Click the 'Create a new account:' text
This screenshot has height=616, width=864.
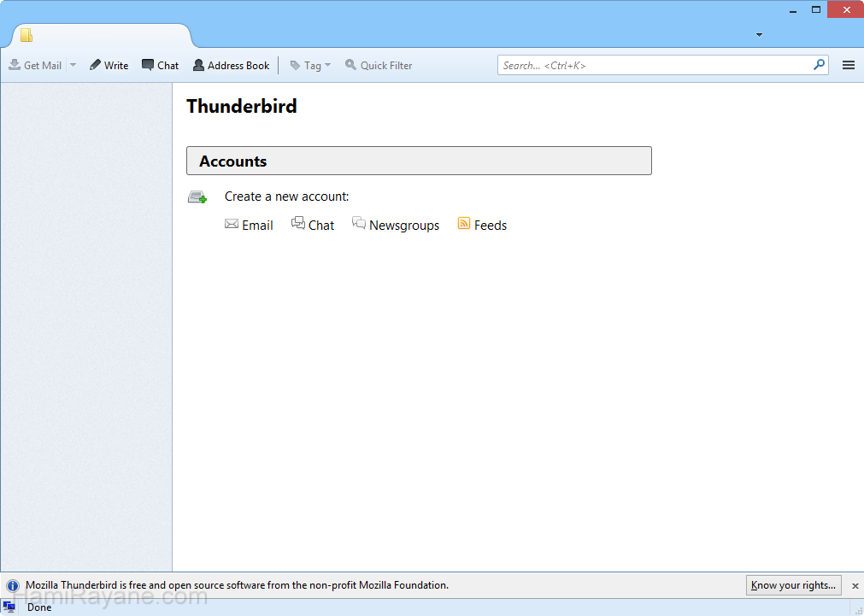click(286, 197)
